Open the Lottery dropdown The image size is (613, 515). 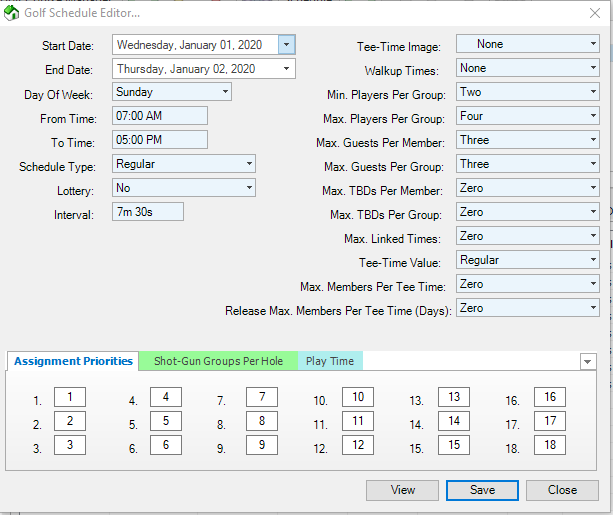pyautogui.click(x=247, y=188)
